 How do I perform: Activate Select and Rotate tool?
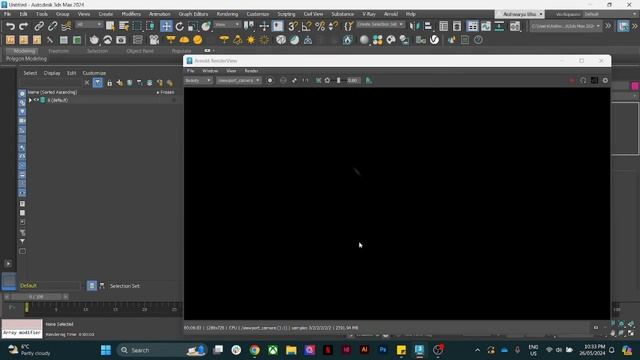(x=180, y=27)
